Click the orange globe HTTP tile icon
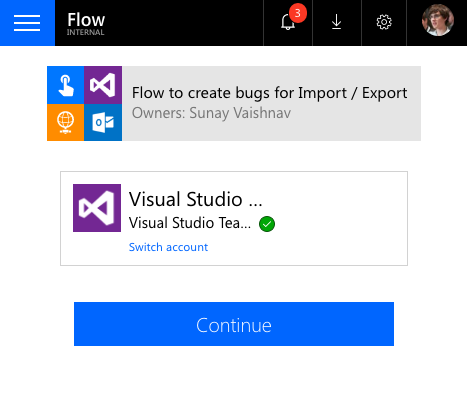 tap(65, 122)
